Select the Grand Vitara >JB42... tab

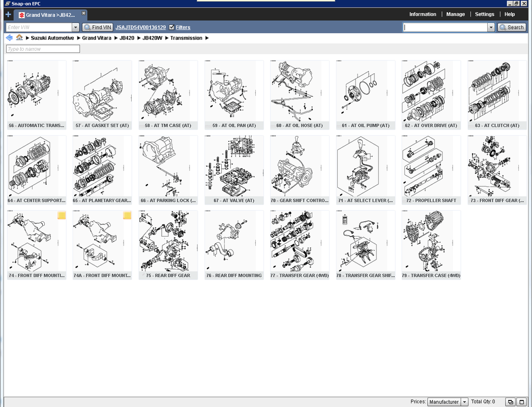pos(50,15)
